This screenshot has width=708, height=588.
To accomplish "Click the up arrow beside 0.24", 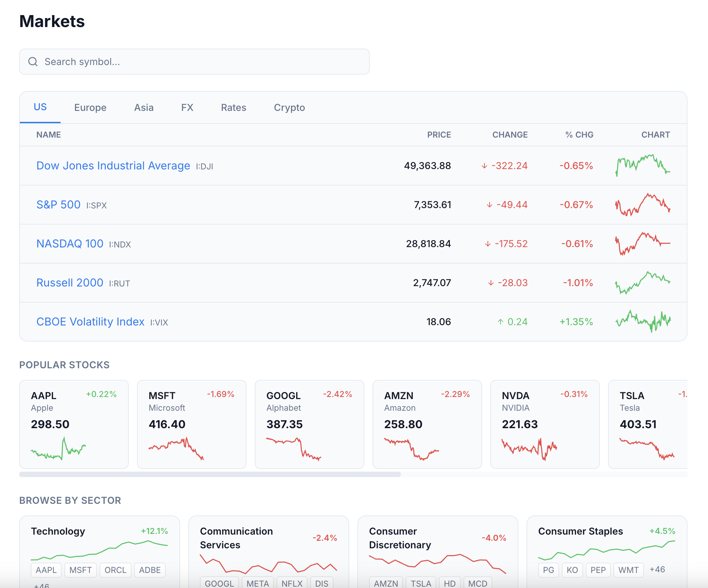I will coord(501,322).
